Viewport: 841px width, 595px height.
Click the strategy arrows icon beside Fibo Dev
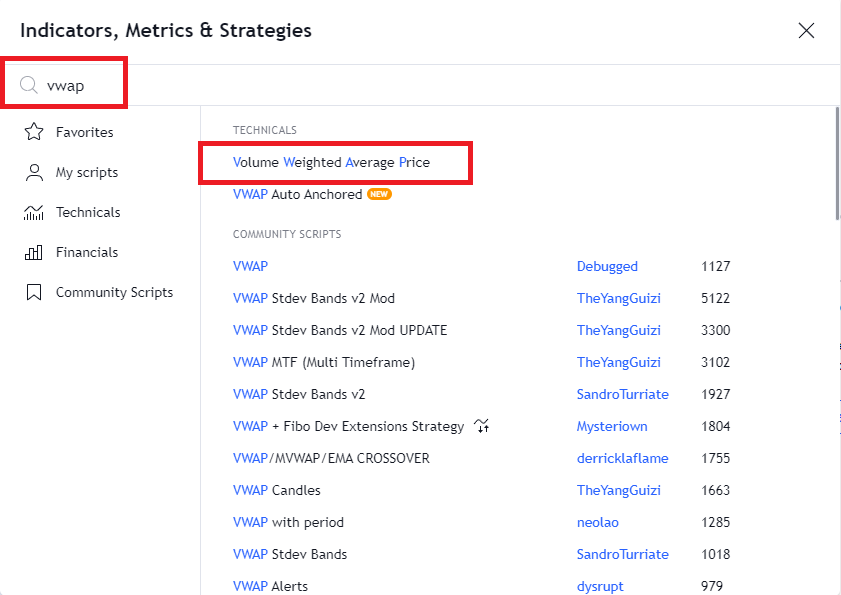(482, 426)
